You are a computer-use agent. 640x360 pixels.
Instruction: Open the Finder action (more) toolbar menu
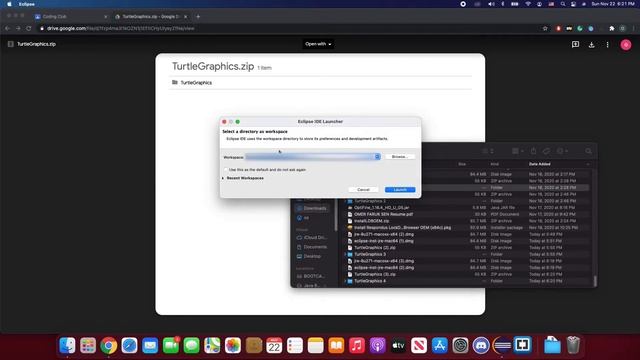tap(562, 151)
